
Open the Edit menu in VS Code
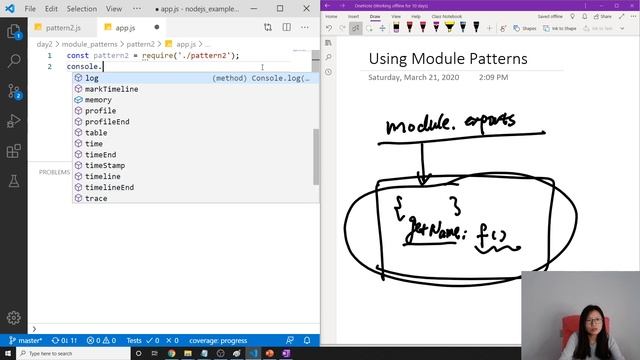(x=51, y=9)
